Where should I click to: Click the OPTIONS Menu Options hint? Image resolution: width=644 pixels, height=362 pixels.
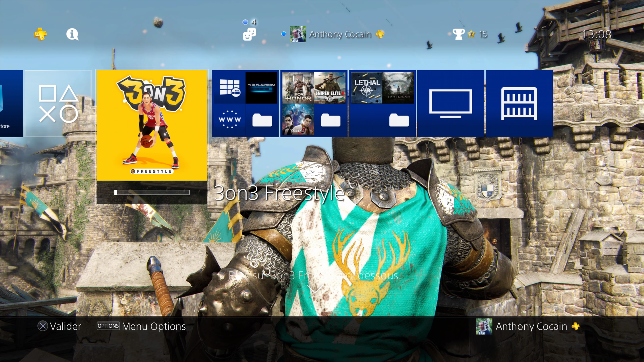click(x=141, y=326)
